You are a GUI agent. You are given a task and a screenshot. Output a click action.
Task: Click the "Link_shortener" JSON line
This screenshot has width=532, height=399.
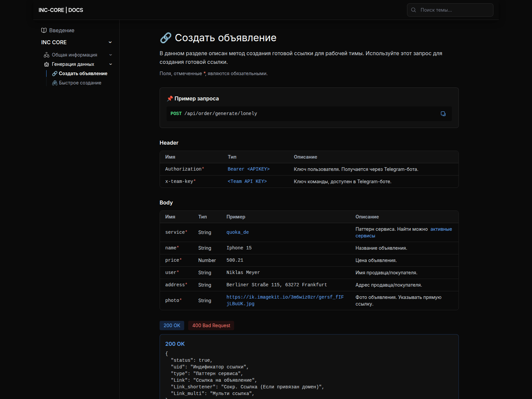point(247,387)
